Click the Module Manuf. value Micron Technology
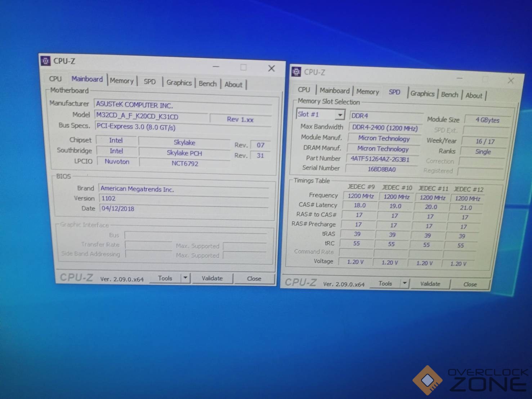This screenshot has width=532, height=399. 384,139
